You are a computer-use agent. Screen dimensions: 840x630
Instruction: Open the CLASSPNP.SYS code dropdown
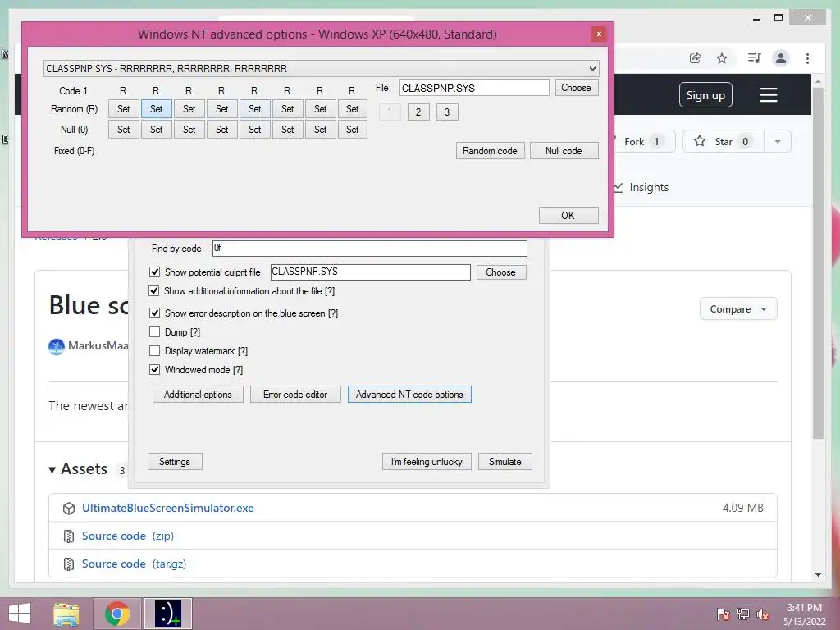point(321,69)
